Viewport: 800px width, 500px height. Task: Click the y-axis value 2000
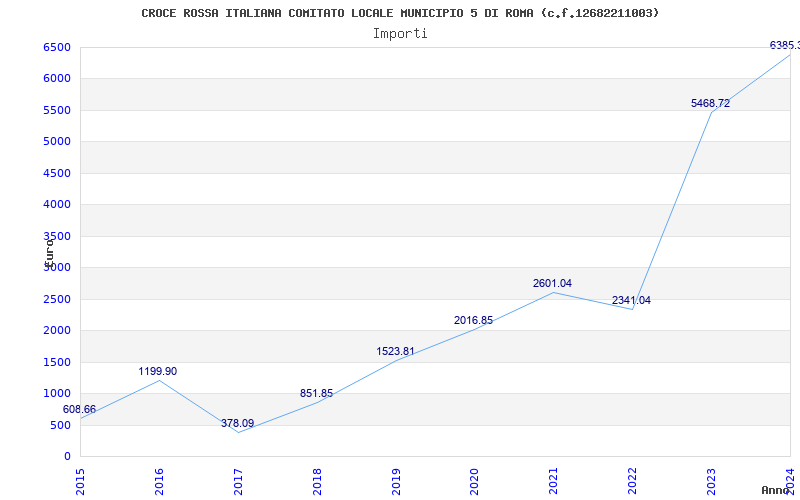tap(57, 331)
